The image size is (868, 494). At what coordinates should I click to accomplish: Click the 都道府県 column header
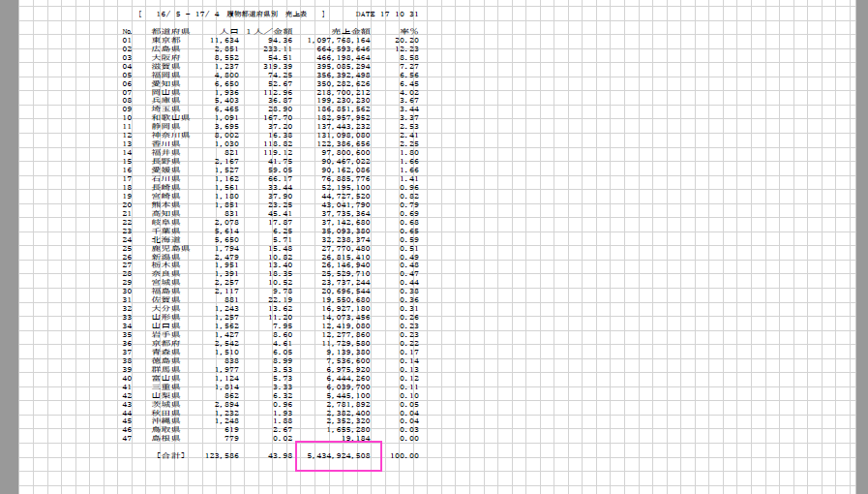170,32
